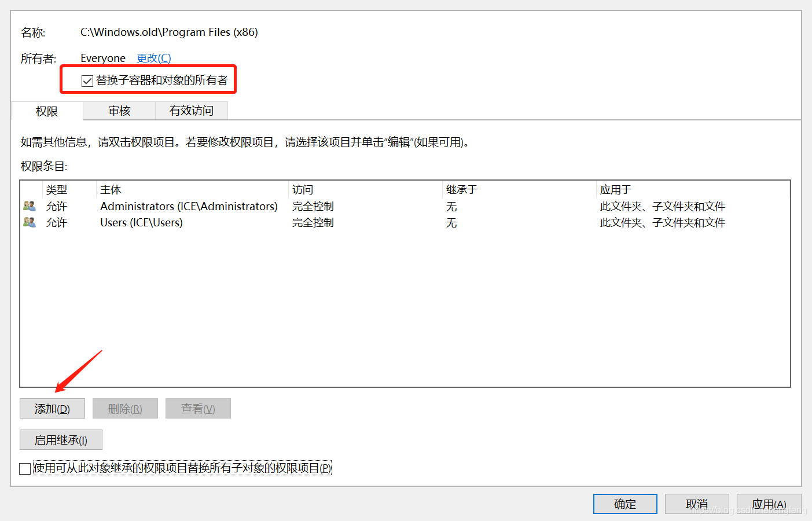The image size is (812, 521).
Task: Confirm with the 确定 button
Action: point(625,504)
